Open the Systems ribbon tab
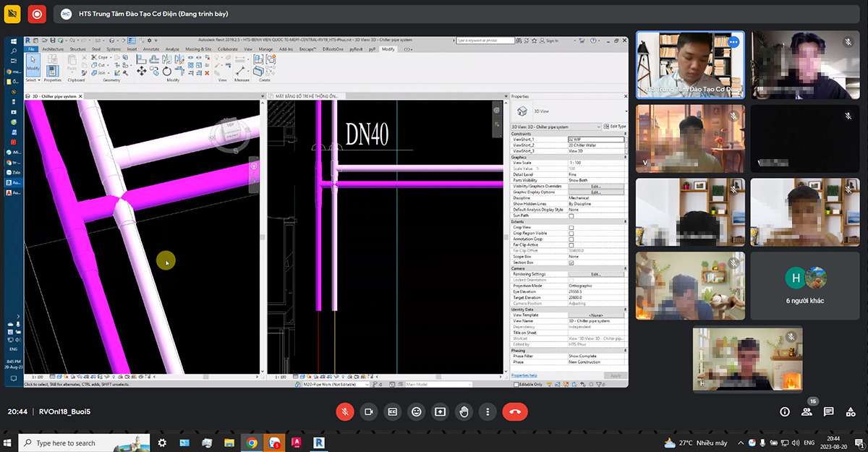This screenshot has width=868, height=452. point(114,49)
